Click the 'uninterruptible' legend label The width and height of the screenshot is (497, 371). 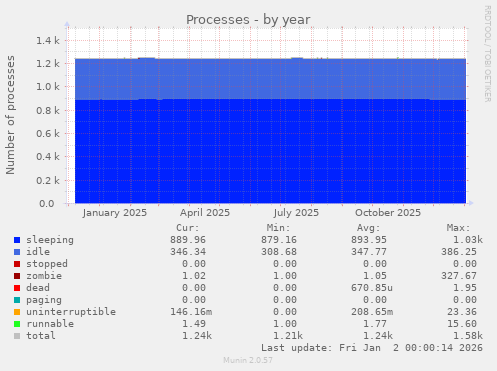click(x=71, y=312)
